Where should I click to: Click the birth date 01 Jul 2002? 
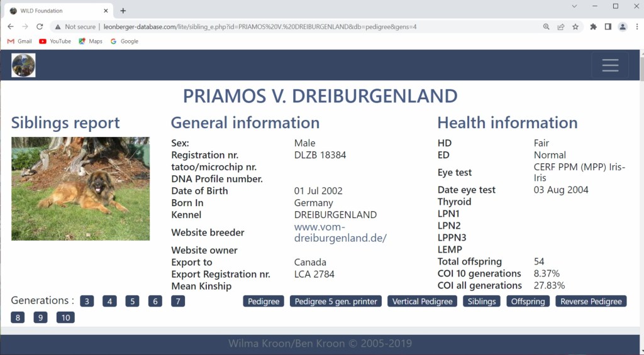pyautogui.click(x=318, y=191)
